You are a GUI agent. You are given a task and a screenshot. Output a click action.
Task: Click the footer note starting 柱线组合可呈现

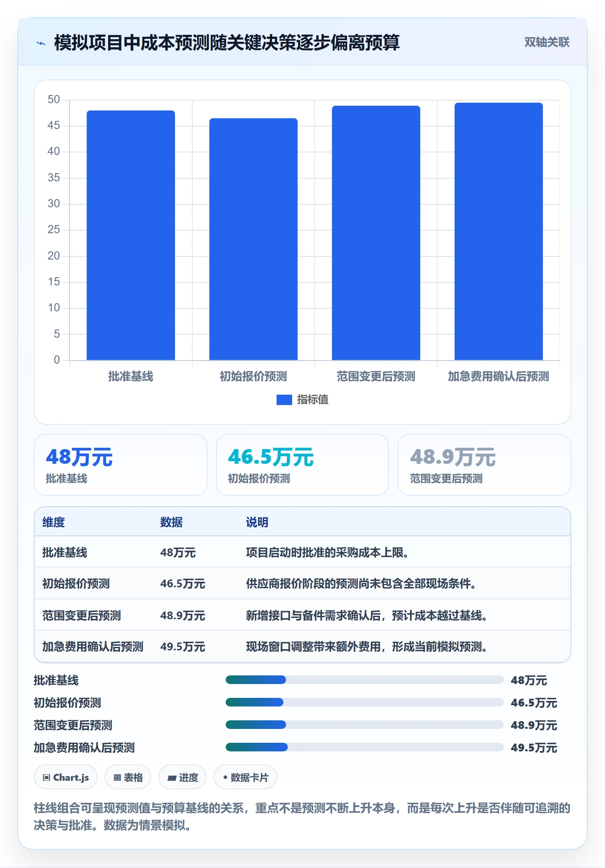point(302,817)
